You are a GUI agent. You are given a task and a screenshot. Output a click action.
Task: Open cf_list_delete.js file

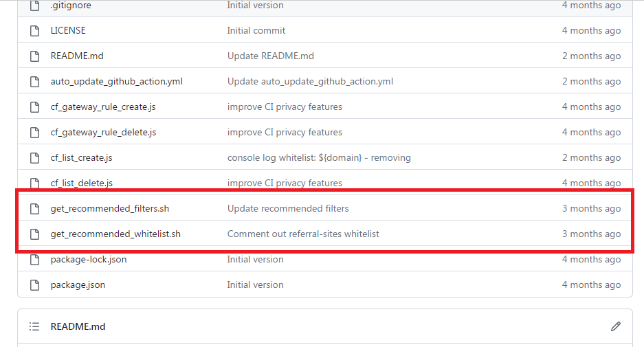click(x=81, y=183)
